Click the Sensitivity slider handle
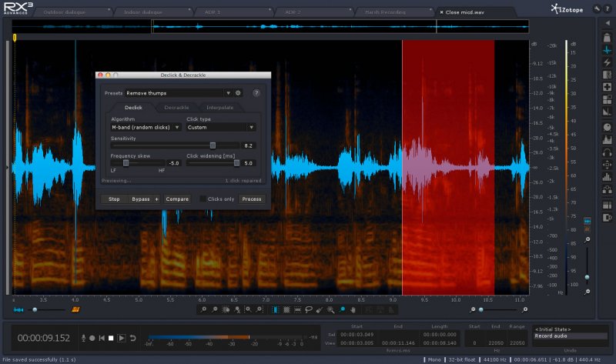Image resolution: width=616 pixels, height=364 pixels. tap(213, 145)
